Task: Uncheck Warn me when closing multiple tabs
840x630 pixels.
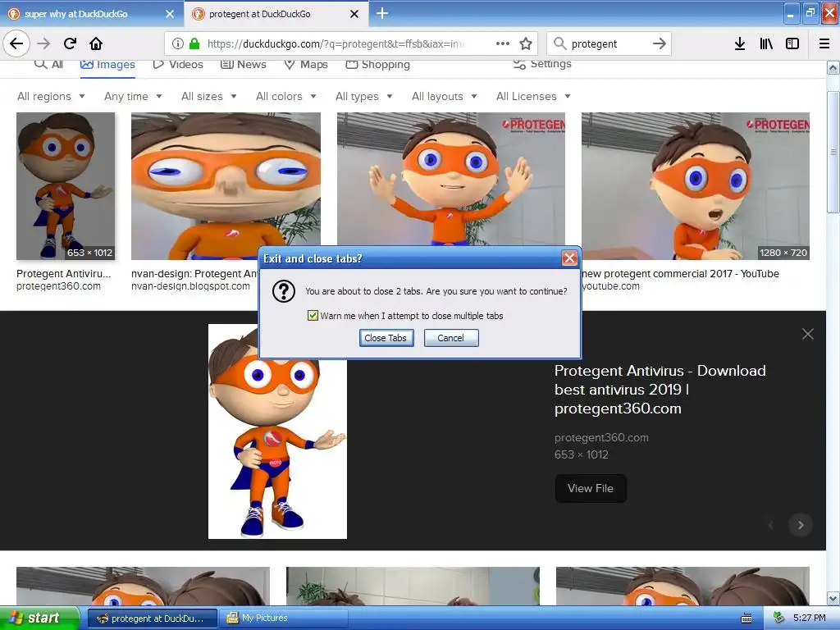Action: point(313,316)
